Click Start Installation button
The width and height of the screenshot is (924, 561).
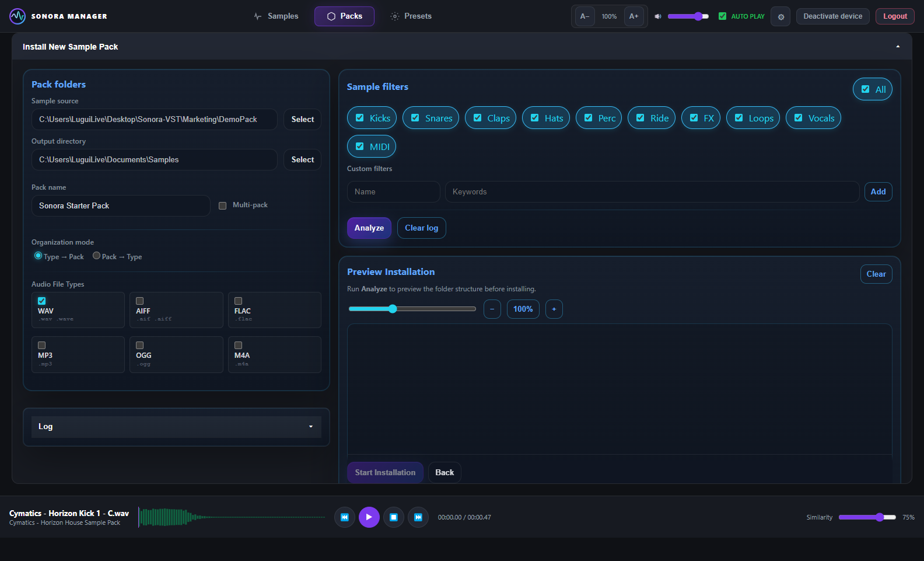pos(386,472)
